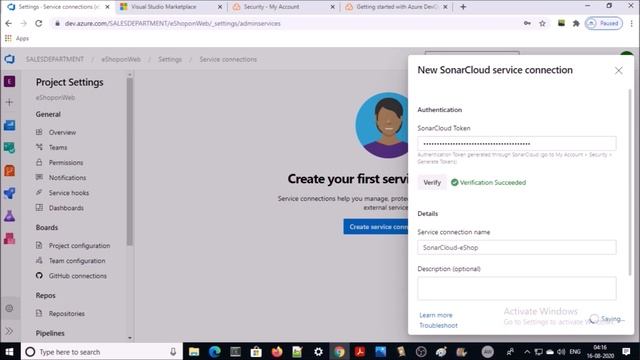Click the settings sidebar scrollbar thumb

[x=130, y=162]
